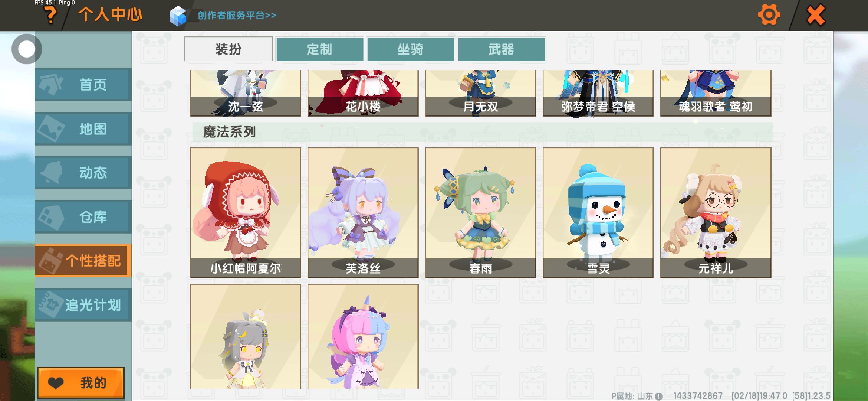Open 创作者服务平台 link
This screenshot has height=401, width=868.
coord(237,15)
